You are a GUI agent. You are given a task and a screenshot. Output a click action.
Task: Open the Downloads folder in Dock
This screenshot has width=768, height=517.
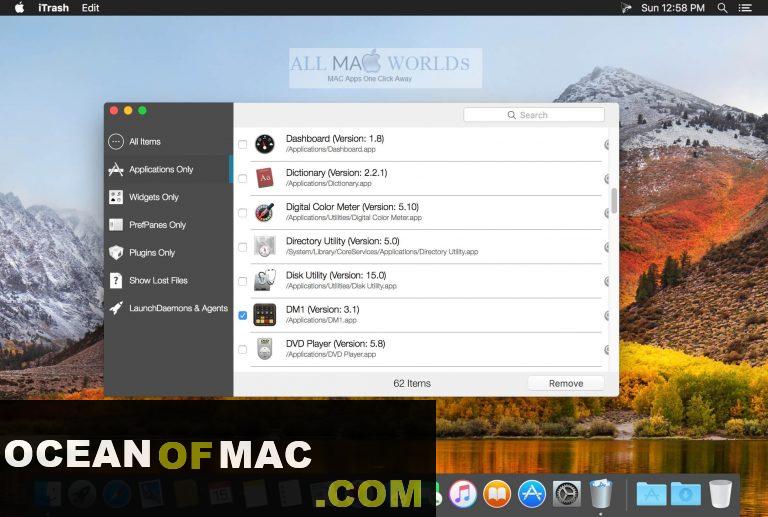pyautogui.click(x=686, y=494)
